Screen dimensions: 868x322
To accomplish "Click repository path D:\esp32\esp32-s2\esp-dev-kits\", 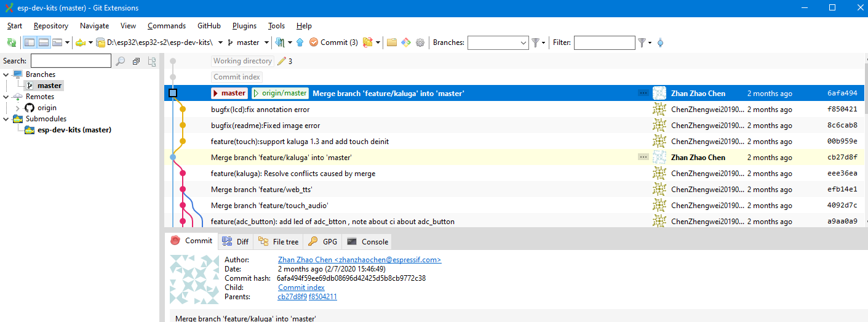I will [x=154, y=42].
